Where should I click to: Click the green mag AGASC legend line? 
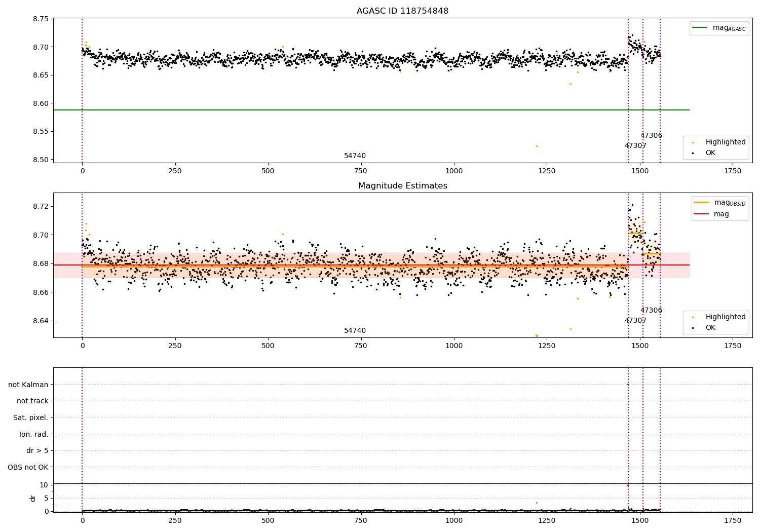click(701, 28)
